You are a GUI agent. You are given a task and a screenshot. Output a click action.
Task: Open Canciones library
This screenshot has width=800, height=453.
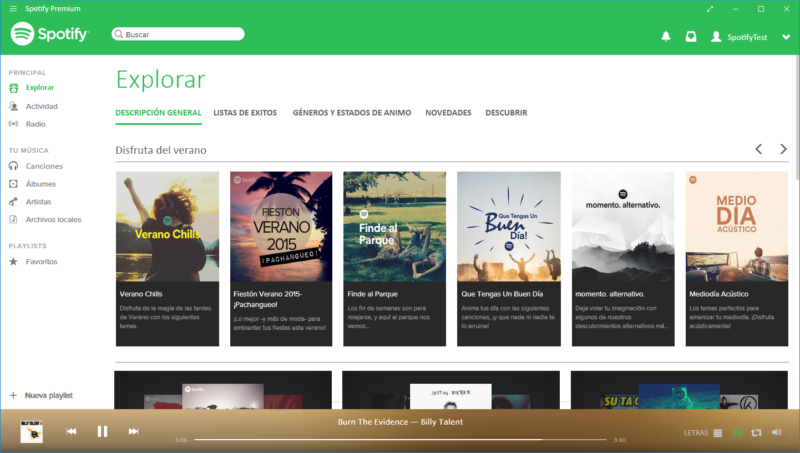(44, 166)
